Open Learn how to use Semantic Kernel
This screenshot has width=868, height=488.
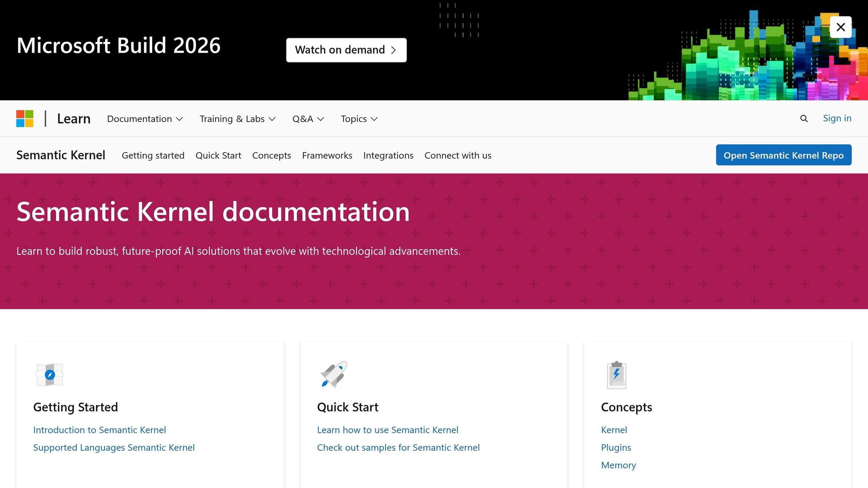click(x=388, y=430)
